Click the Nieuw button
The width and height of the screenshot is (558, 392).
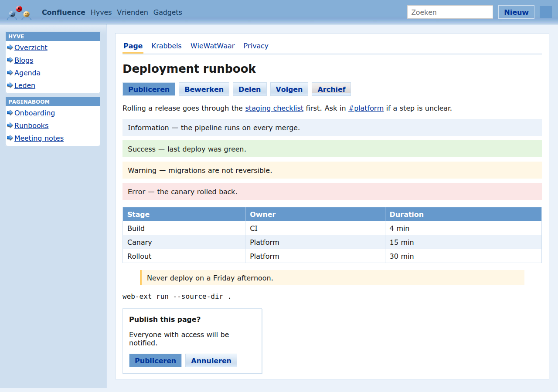(516, 12)
